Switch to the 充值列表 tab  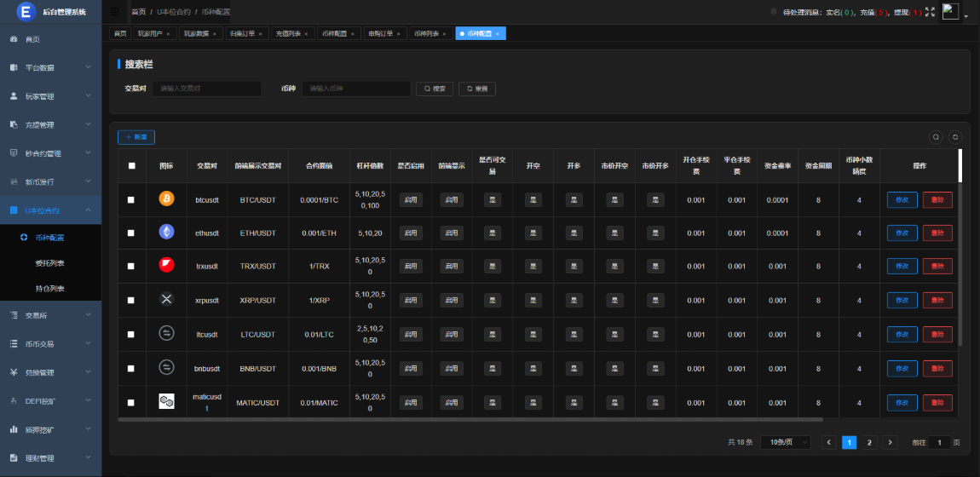coord(289,33)
